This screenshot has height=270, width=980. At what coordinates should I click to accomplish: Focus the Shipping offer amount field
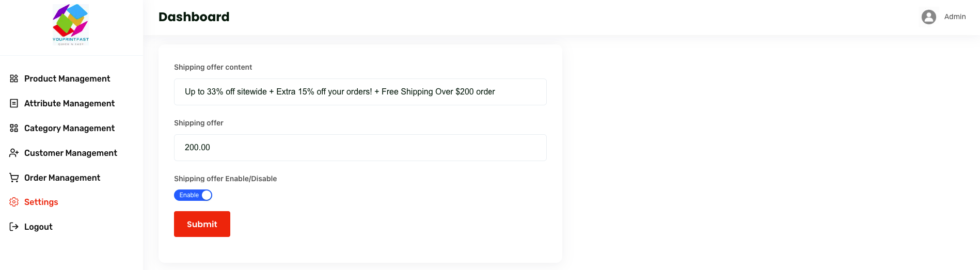tap(360, 148)
